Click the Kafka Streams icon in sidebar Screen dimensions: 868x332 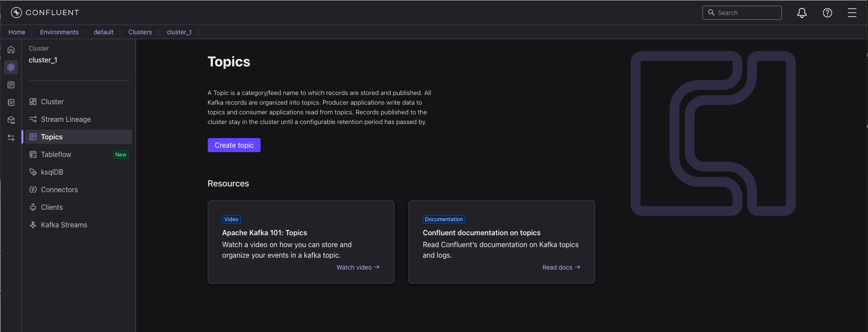click(33, 225)
